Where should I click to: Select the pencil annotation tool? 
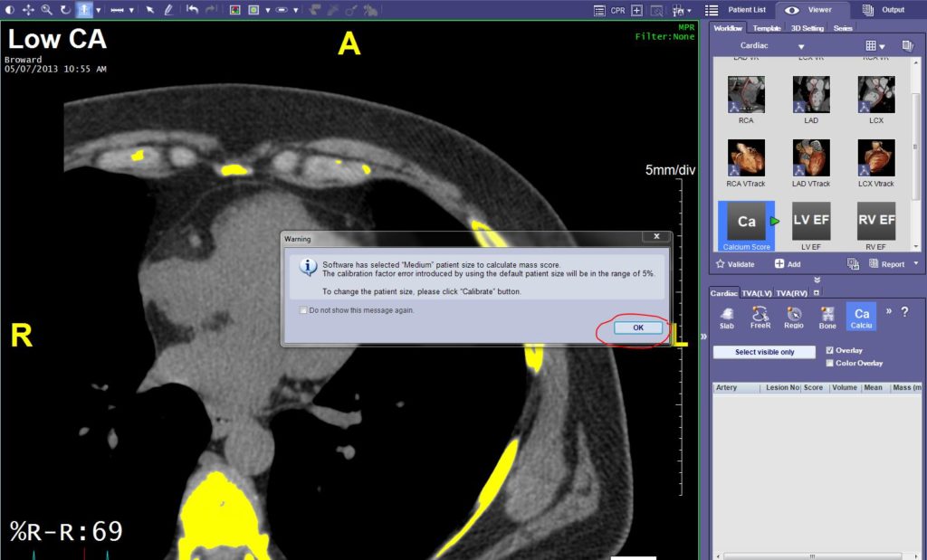pyautogui.click(x=168, y=10)
